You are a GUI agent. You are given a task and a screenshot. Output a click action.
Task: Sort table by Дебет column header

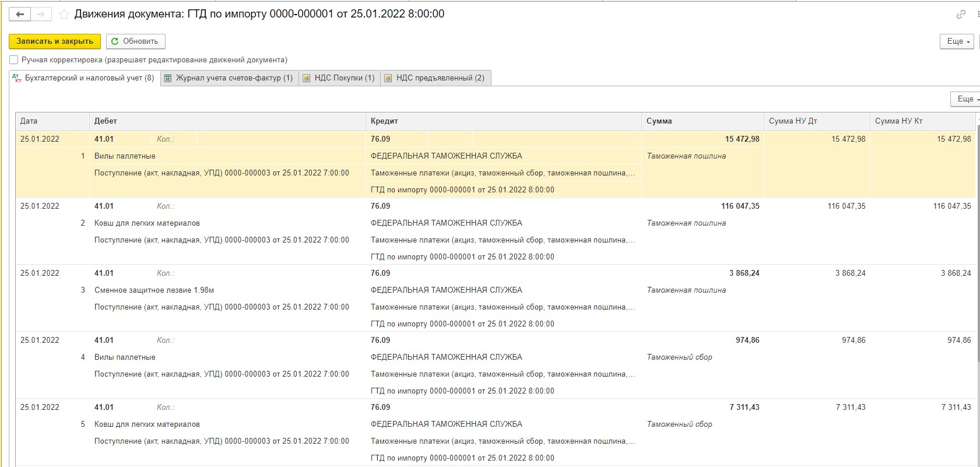(x=227, y=121)
